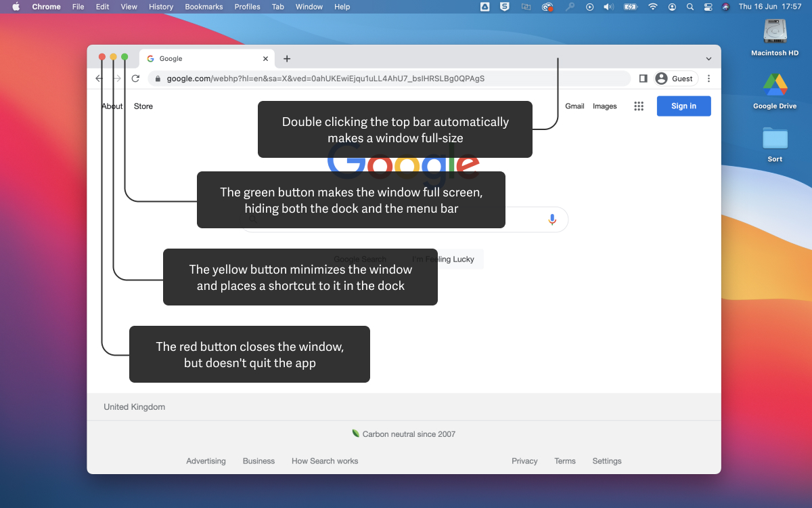
Task: Open the File menu
Action: point(78,7)
